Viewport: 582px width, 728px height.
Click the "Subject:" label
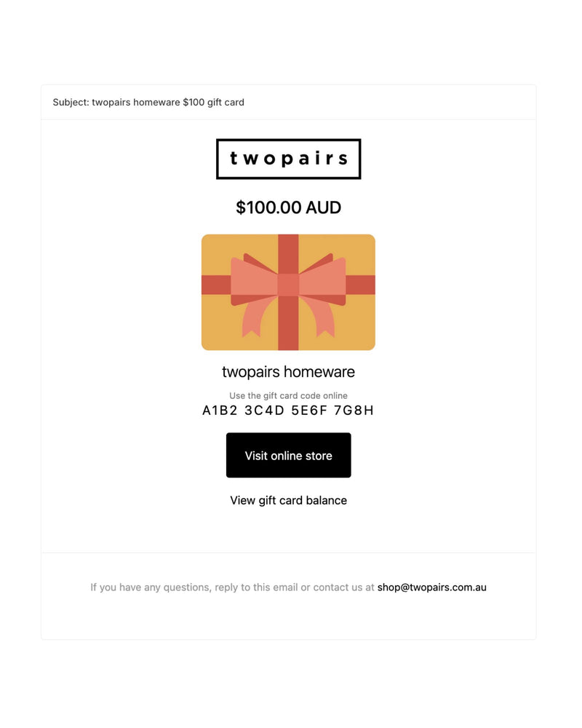pyautogui.click(x=71, y=103)
